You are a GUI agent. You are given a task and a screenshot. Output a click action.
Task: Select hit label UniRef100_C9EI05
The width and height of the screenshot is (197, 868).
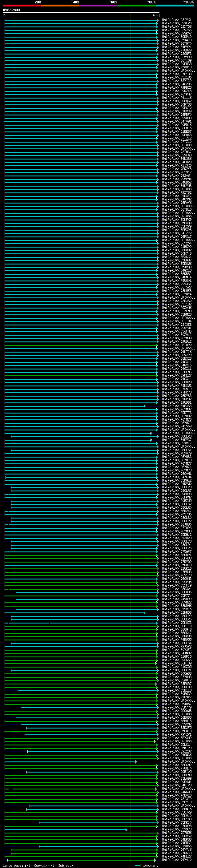pos(176,772)
